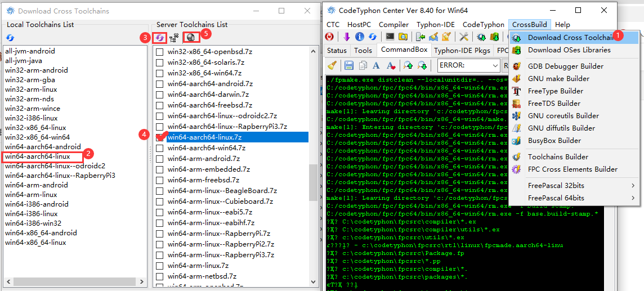644x291 pixels.
Task: Check the win64-aarch64-freebsd.7z checkbox
Action: click(160, 105)
